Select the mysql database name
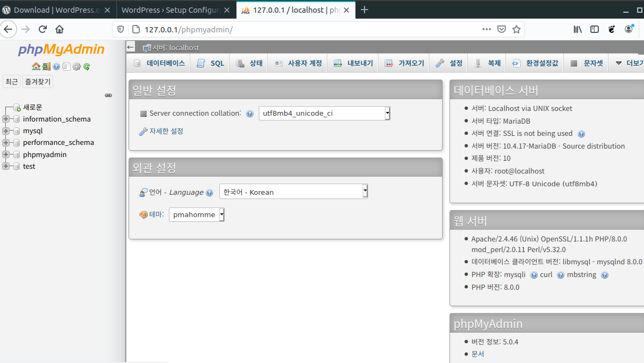Image resolution: width=644 pixels, height=363 pixels. (x=32, y=131)
